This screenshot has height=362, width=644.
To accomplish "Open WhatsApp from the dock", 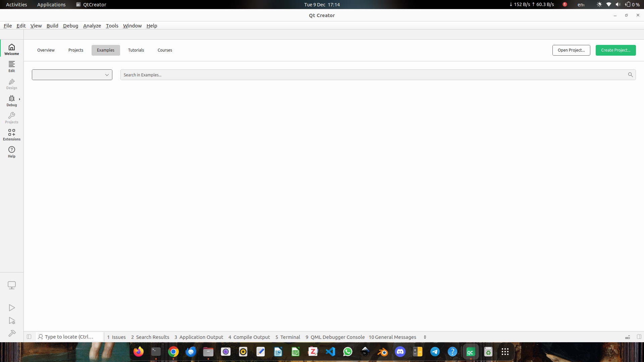I will pos(348,352).
